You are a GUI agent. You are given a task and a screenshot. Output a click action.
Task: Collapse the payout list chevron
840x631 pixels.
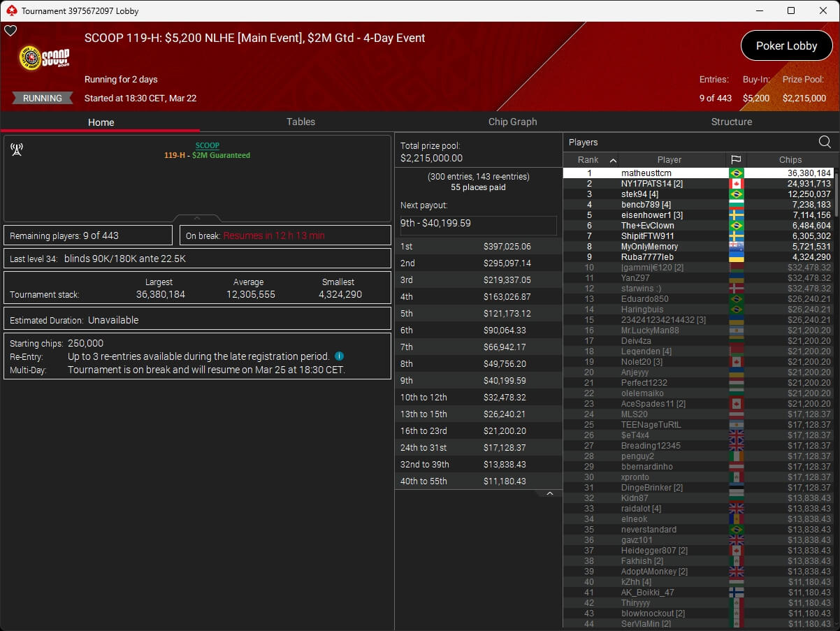[x=549, y=493]
